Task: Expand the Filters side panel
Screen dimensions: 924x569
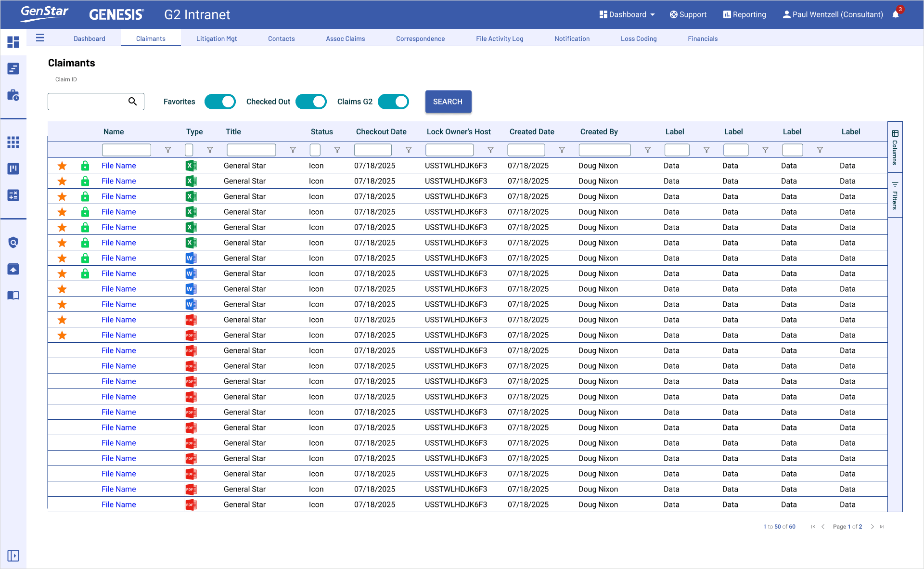Action: coord(895,195)
